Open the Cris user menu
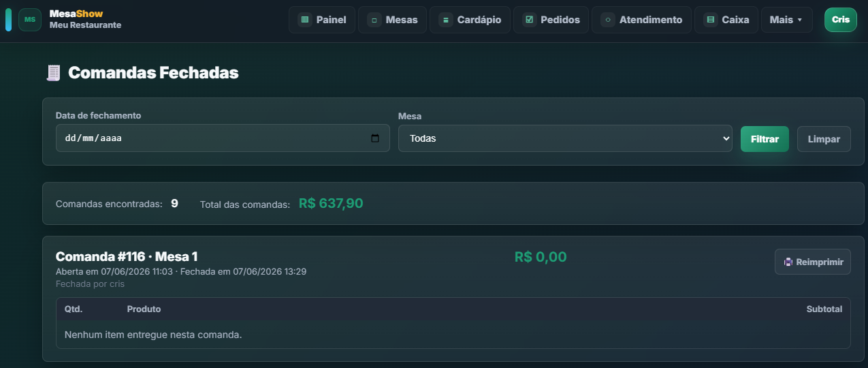This screenshot has height=368, width=868. click(x=840, y=20)
